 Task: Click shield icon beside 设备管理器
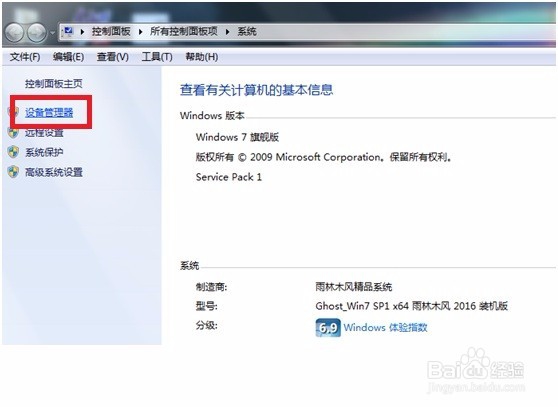14,112
